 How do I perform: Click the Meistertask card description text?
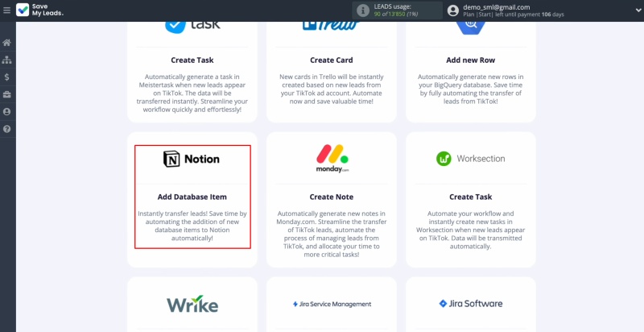(192, 93)
